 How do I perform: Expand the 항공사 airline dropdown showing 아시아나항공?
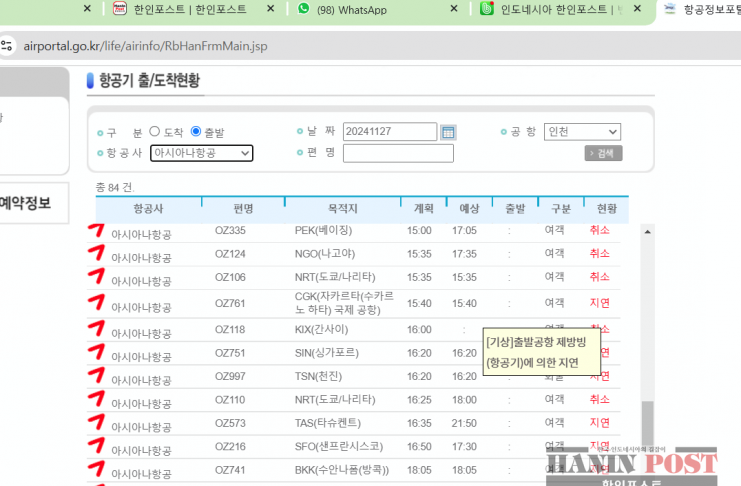[x=201, y=153]
